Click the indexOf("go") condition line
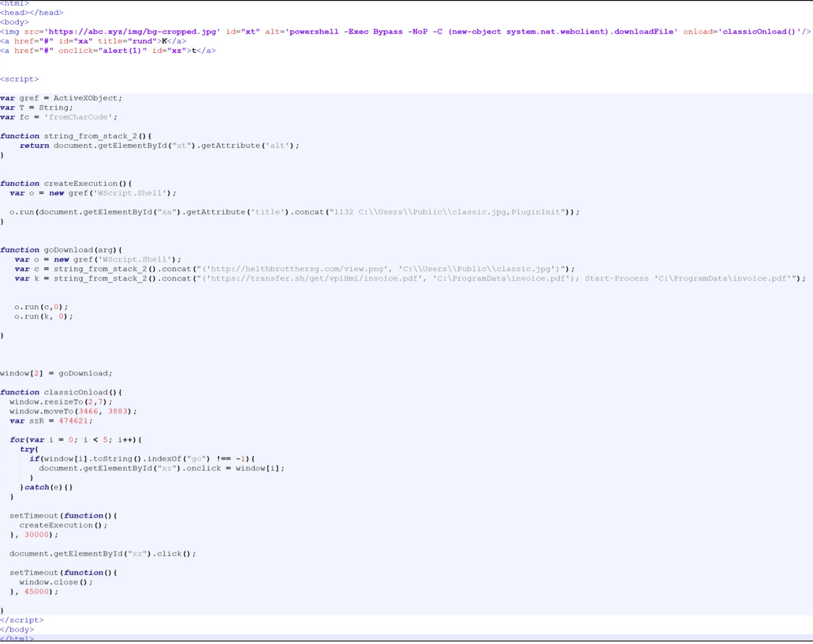 [142, 459]
